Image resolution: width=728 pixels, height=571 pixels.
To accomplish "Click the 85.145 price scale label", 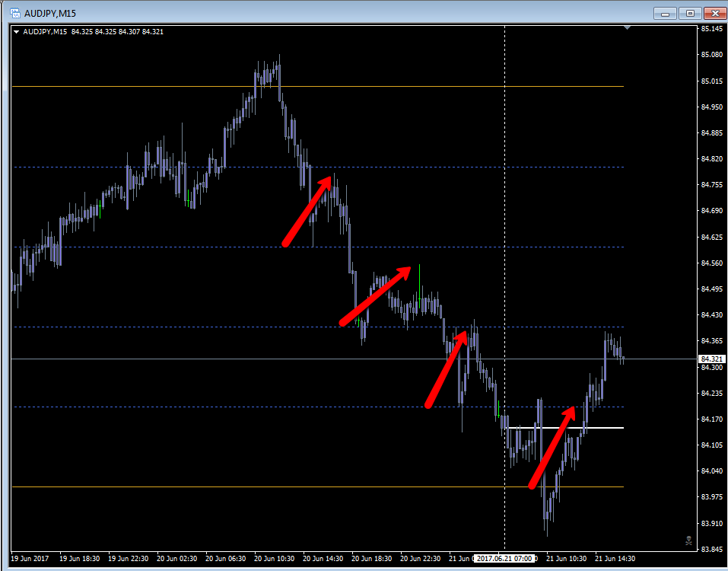I will (x=712, y=29).
